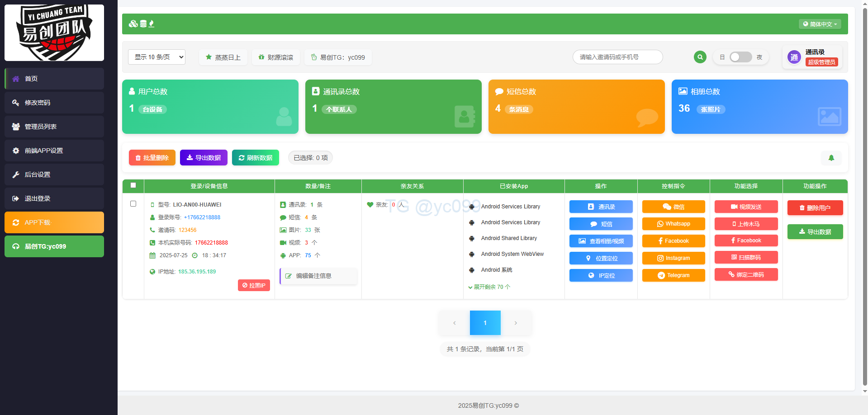Select the Telegram control command

click(x=673, y=275)
